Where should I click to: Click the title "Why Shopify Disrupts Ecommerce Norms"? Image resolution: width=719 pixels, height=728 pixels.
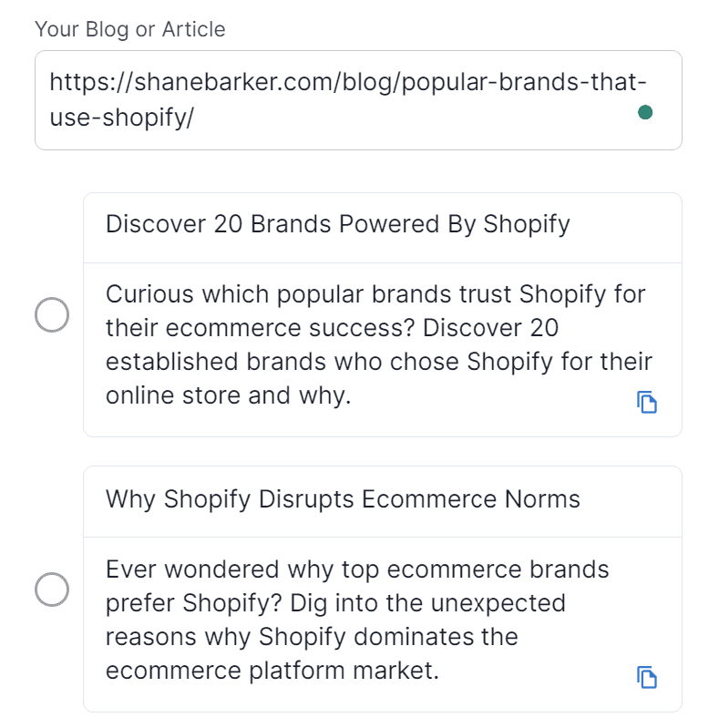(x=343, y=499)
